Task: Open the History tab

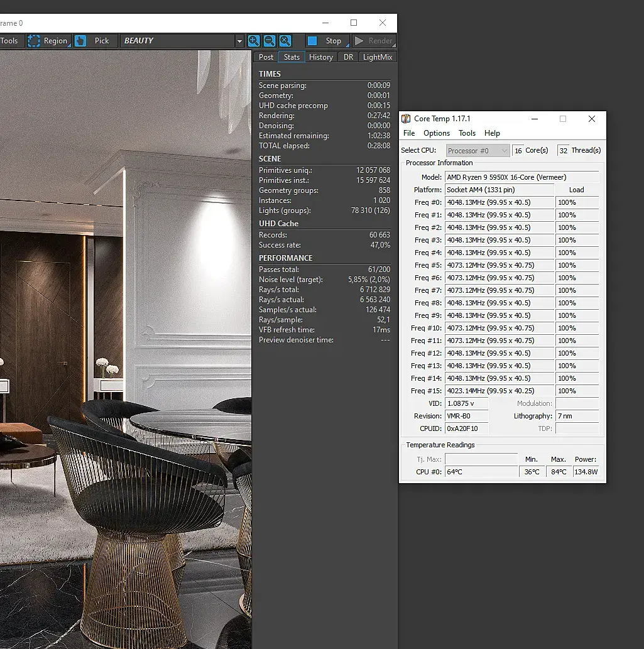Action: pyautogui.click(x=321, y=57)
